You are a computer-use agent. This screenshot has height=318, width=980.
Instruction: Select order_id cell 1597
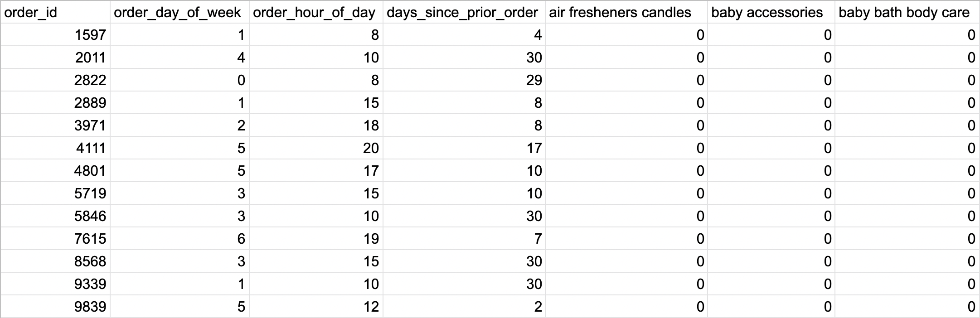pos(55,35)
